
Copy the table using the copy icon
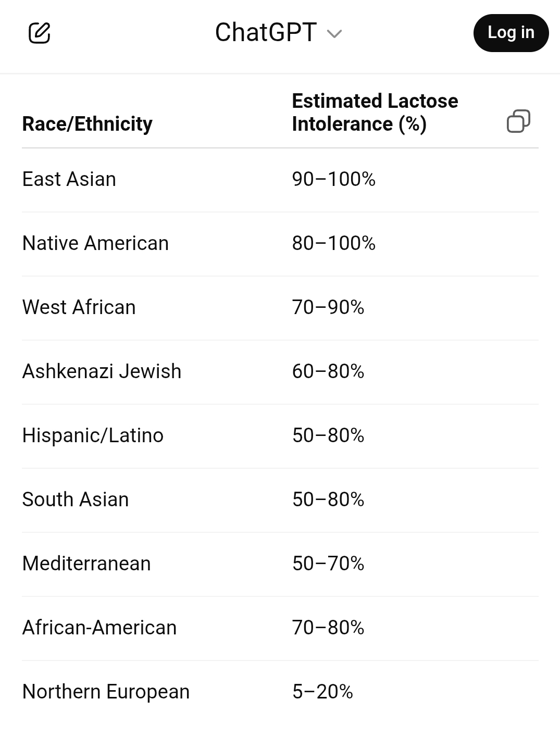coord(518,121)
